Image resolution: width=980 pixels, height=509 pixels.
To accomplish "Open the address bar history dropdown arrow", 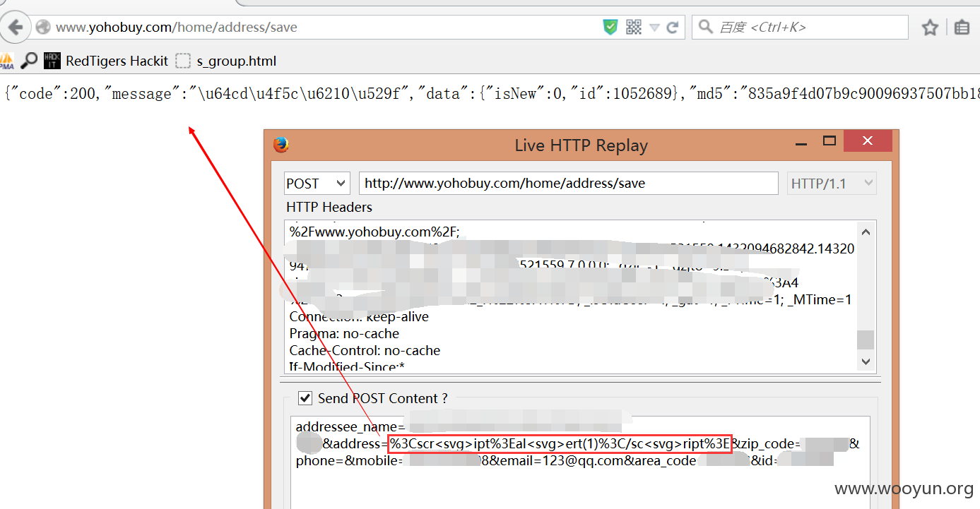I will tap(654, 28).
